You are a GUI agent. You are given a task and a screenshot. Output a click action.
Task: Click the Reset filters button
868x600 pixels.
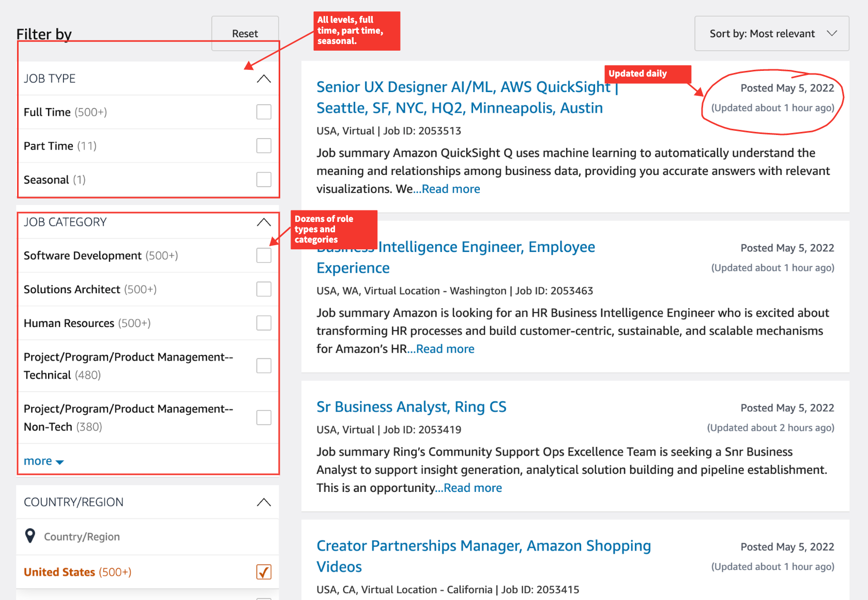(245, 34)
